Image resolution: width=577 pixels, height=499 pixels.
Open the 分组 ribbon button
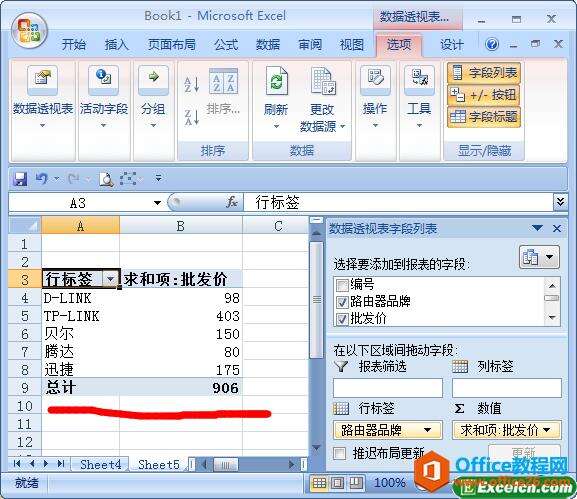click(153, 97)
